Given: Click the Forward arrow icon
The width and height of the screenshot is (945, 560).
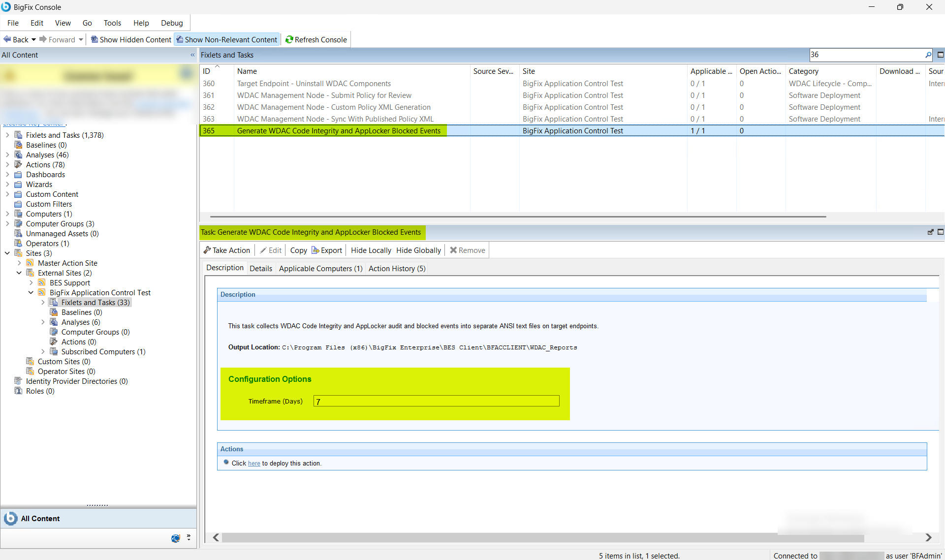Looking at the screenshot, I should [43, 39].
